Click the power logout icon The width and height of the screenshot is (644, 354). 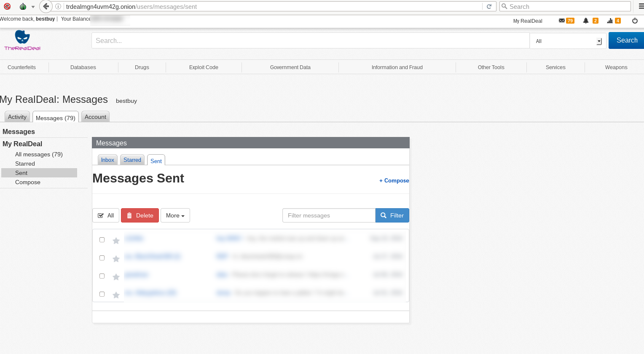(x=635, y=21)
